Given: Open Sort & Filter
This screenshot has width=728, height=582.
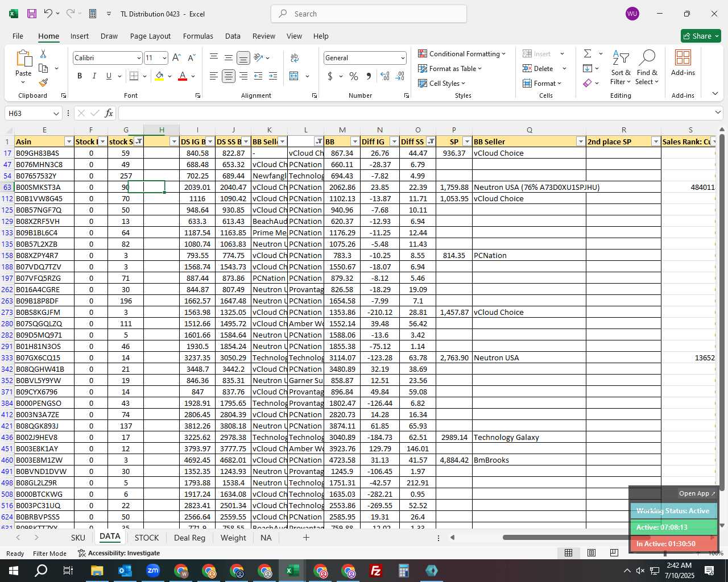Looking at the screenshot, I should click(621, 68).
